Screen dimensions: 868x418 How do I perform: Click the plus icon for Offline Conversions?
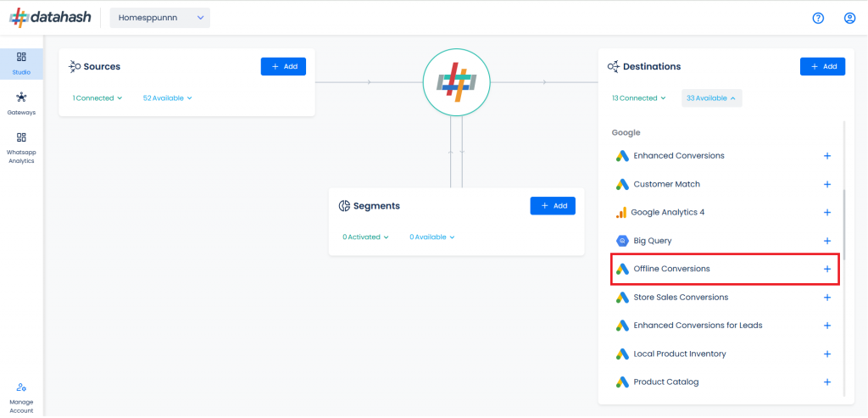827,269
